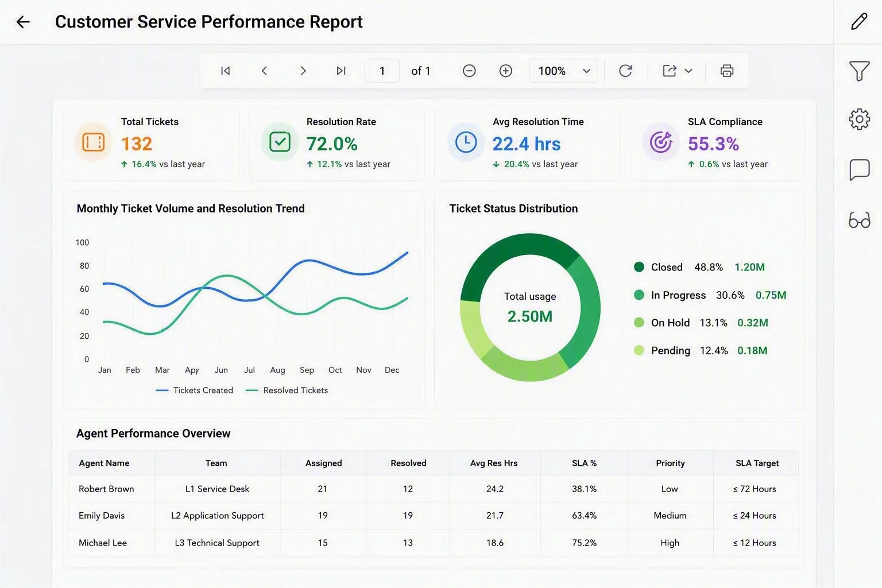Viewport: 882px width, 588px height.
Task: Click the Total Tickets ticket icon
Action: click(x=93, y=142)
